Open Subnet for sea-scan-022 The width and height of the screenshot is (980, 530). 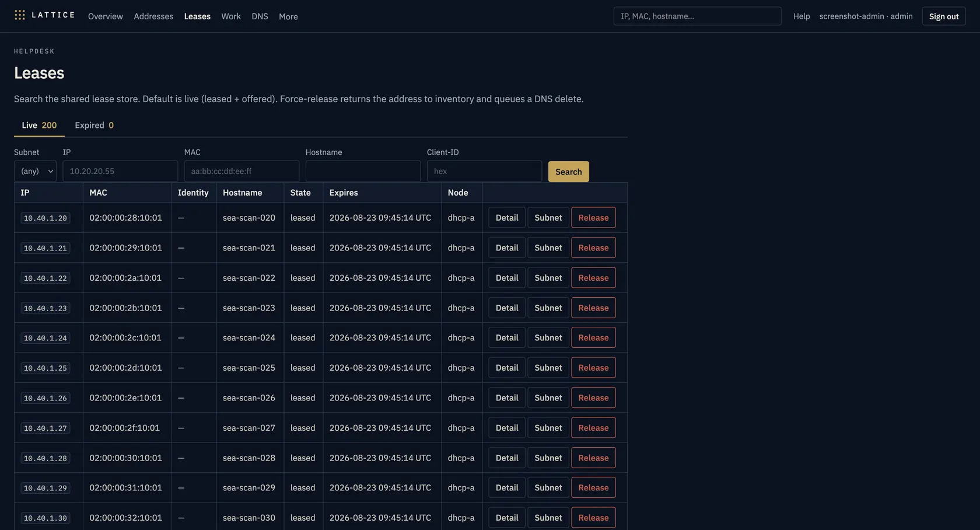pyautogui.click(x=548, y=278)
